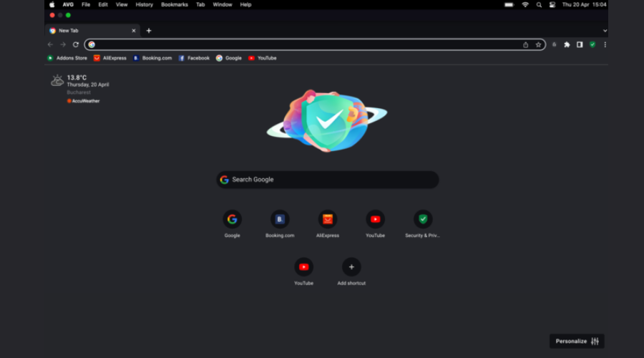This screenshot has height=358, width=644.
Task: Open a new tab with plus button
Action: click(x=149, y=30)
